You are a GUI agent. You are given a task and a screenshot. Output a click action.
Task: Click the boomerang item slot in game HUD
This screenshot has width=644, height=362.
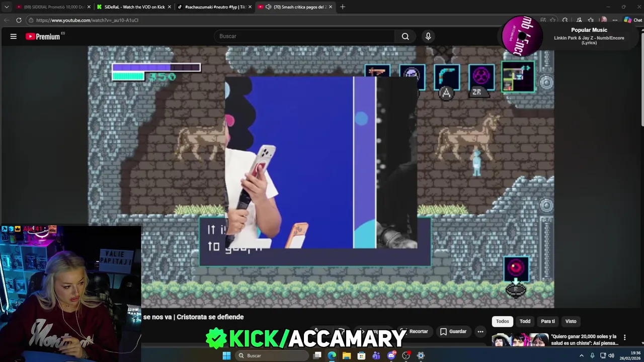pyautogui.click(x=447, y=77)
